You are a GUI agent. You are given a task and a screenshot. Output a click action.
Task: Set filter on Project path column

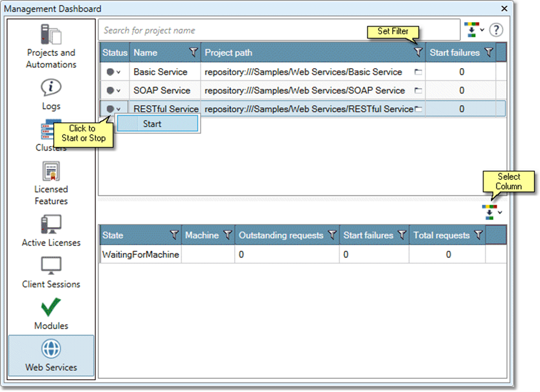pos(418,53)
